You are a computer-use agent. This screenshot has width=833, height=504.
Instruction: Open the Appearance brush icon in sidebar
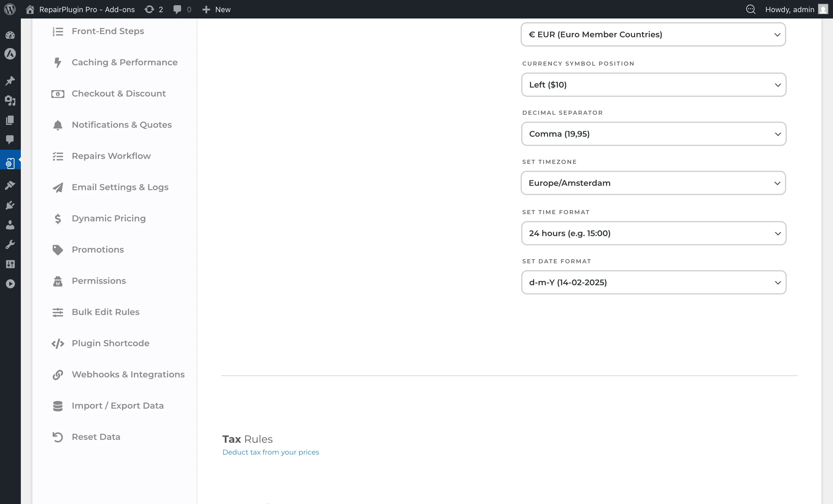pos(10,185)
